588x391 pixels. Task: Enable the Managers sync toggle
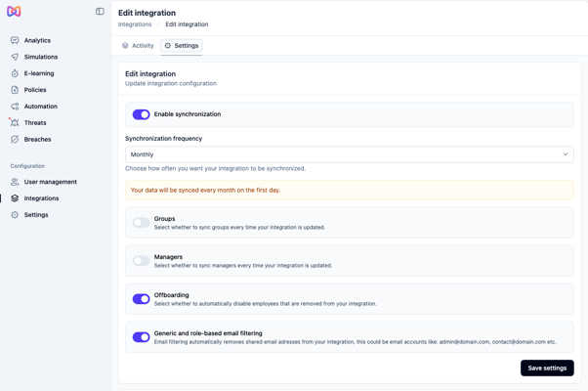coord(142,261)
